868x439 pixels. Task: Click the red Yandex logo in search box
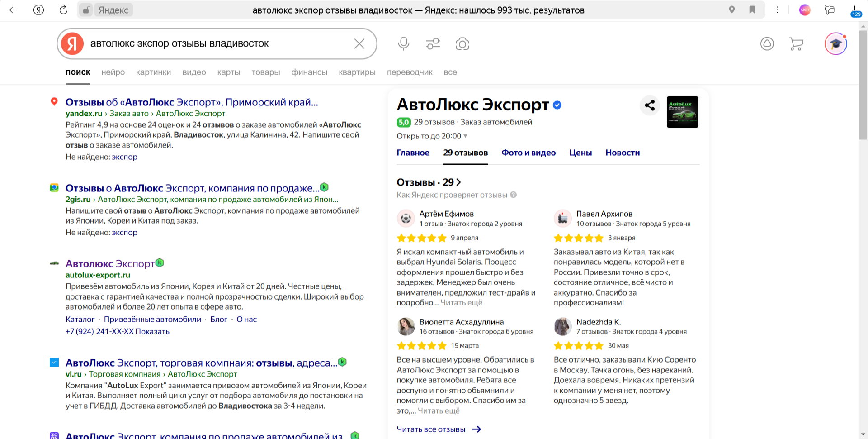(72, 44)
